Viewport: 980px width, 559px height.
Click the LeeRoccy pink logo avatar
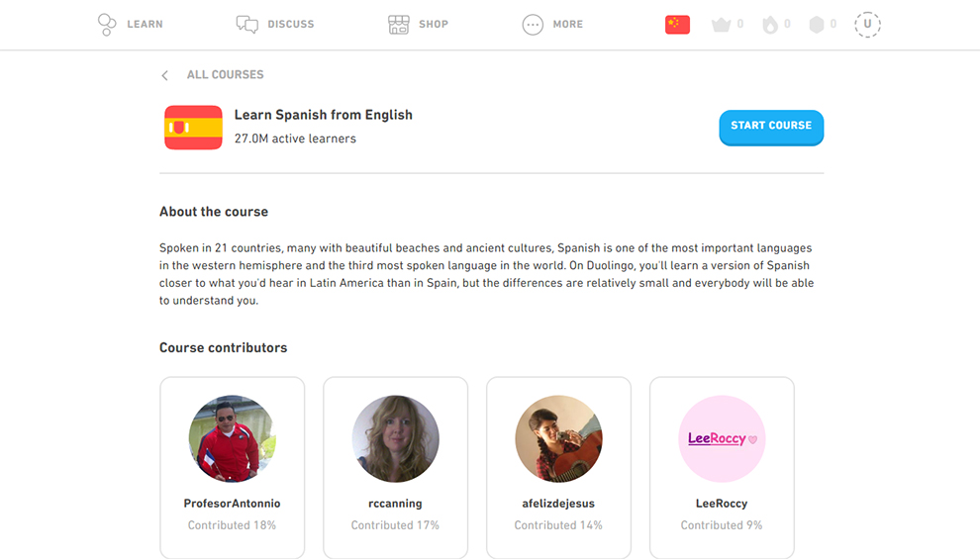pos(722,438)
